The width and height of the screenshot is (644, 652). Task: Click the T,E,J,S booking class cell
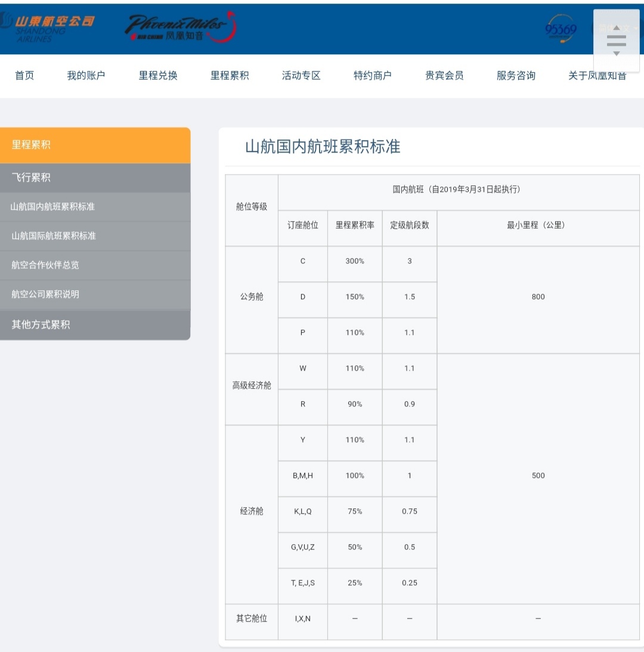pyautogui.click(x=303, y=586)
